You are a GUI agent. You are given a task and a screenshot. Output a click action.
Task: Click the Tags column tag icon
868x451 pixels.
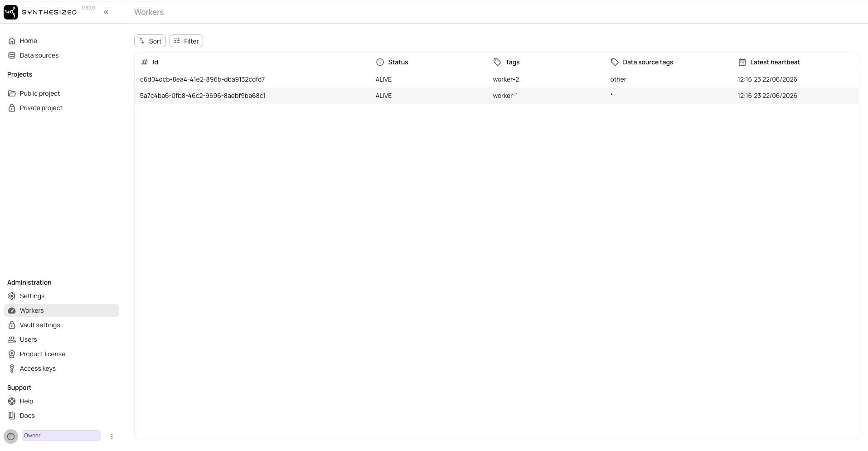tap(497, 62)
